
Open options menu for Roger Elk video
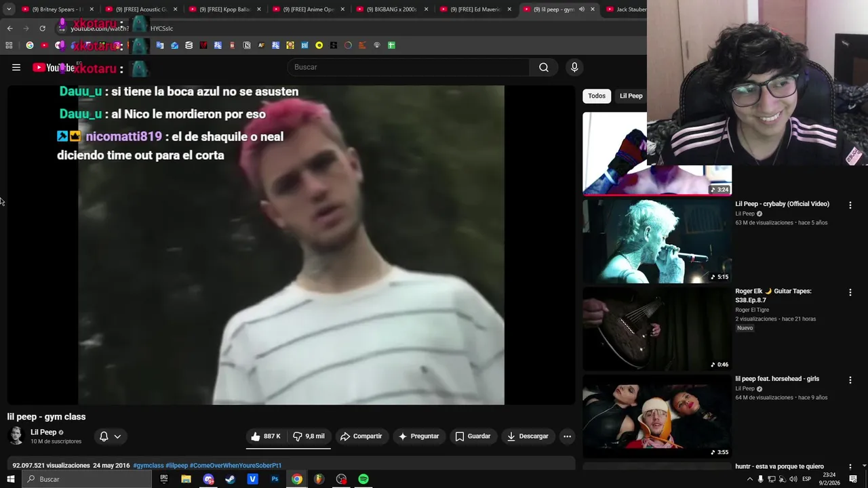click(850, 292)
